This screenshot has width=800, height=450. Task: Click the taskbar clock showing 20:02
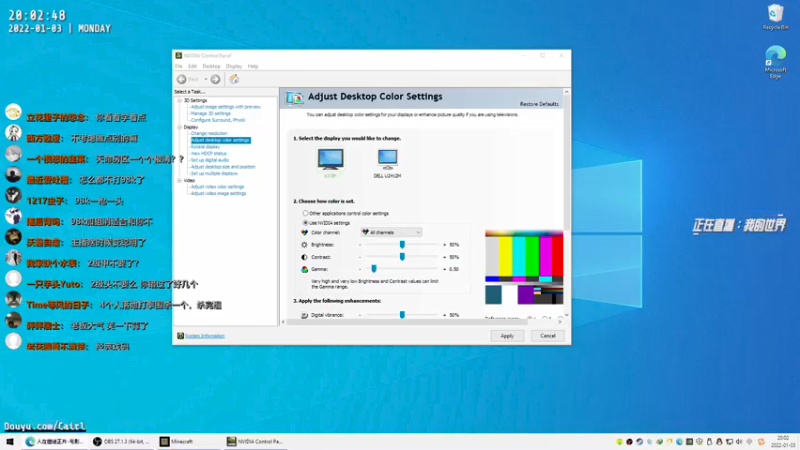pos(782,441)
